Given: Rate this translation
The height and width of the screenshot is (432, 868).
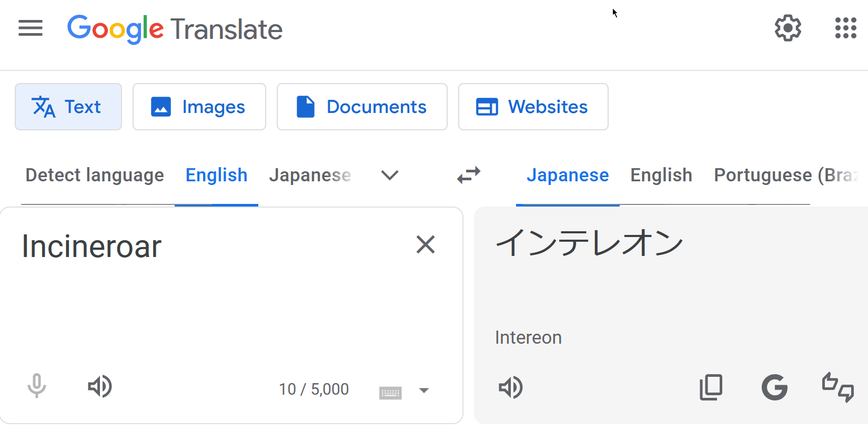Looking at the screenshot, I should (x=837, y=388).
